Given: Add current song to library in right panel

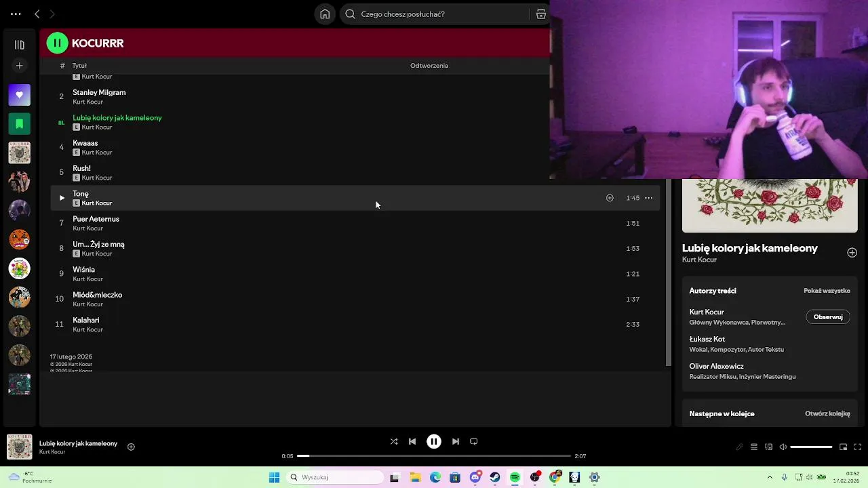Looking at the screenshot, I should tap(852, 253).
